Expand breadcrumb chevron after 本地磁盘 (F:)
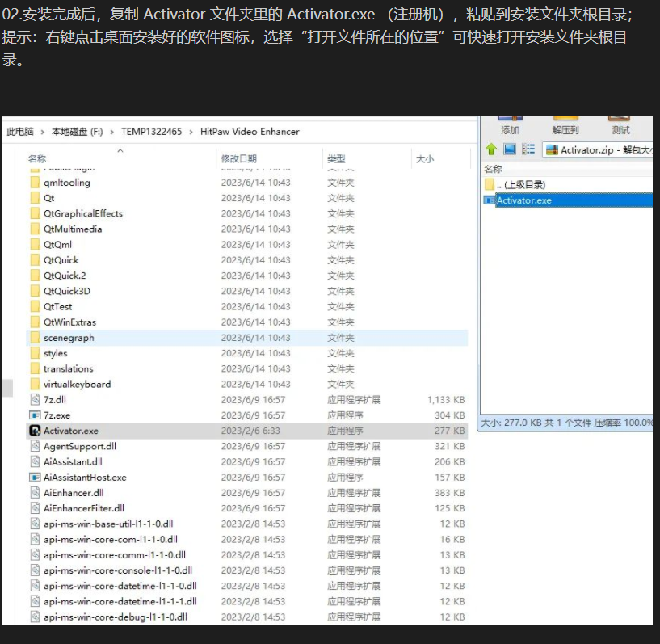The width and height of the screenshot is (660, 644). click(x=112, y=132)
